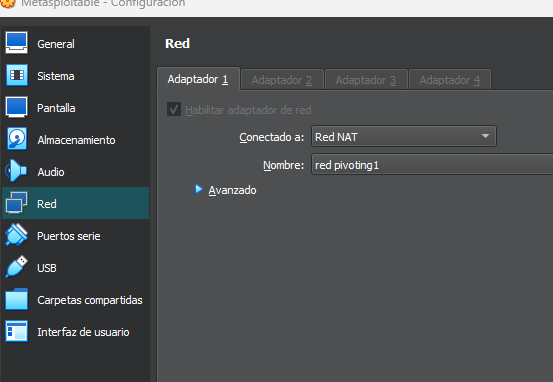Click the Pantalla display icon
Viewport: 553px width, 382px height.
[16, 107]
